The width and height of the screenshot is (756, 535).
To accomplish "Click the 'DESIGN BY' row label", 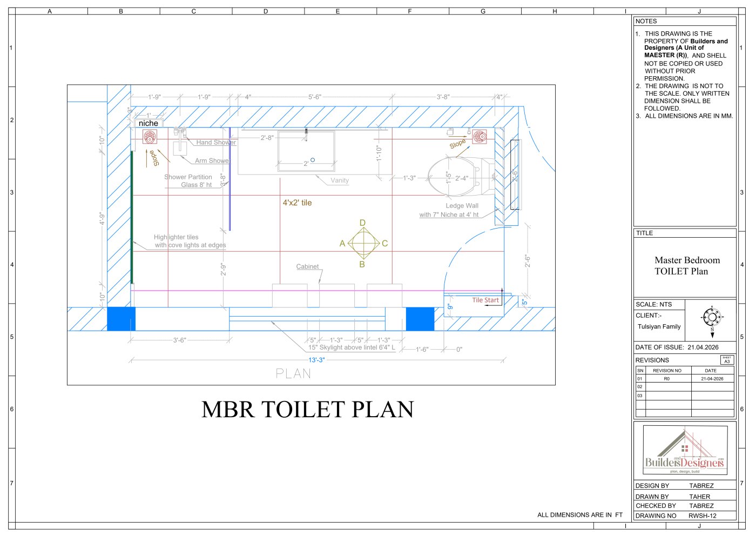I will point(652,486).
